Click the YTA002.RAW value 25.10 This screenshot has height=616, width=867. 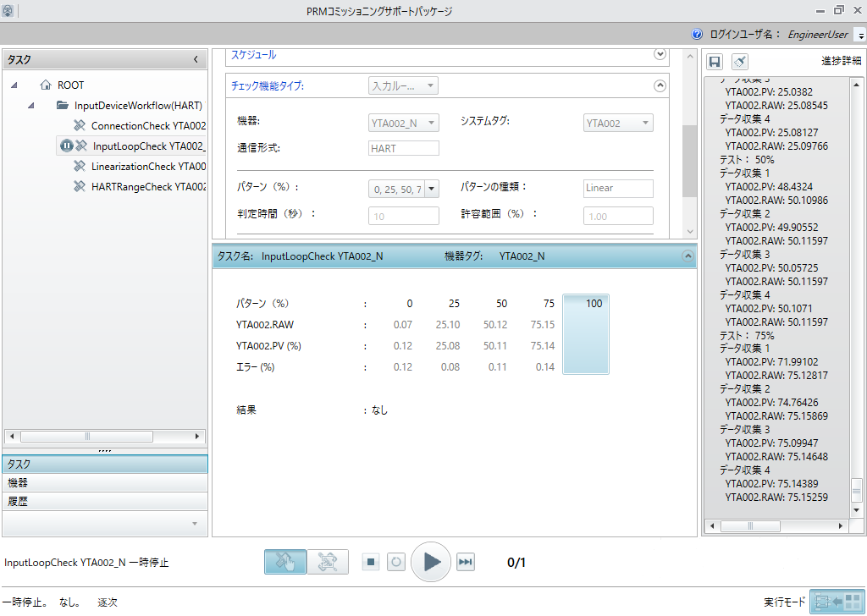click(x=447, y=324)
